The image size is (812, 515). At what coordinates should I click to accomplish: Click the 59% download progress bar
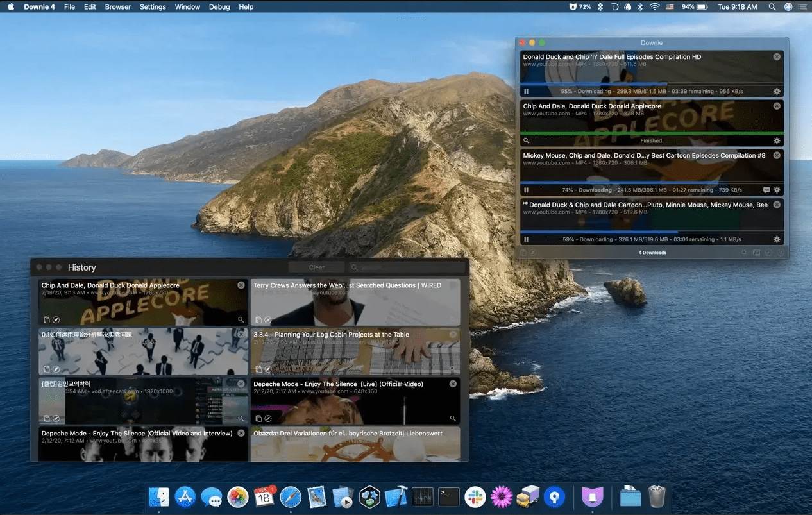click(x=652, y=232)
